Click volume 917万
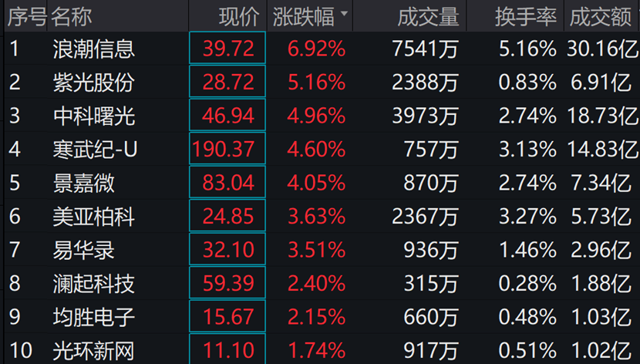The image size is (640, 364). tap(431, 350)
